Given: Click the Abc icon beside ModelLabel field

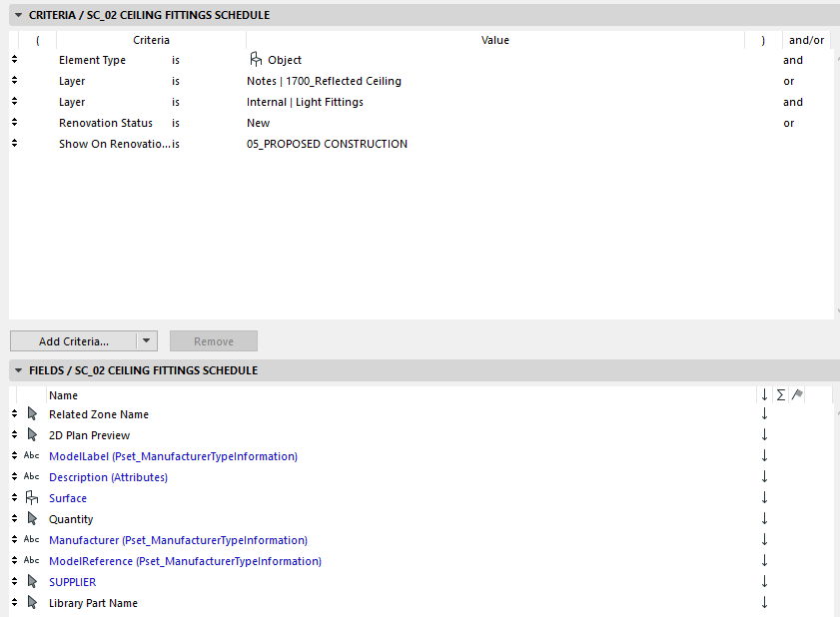Looking at the screenshot, I should pyautogui.click(x=31, y=455).
